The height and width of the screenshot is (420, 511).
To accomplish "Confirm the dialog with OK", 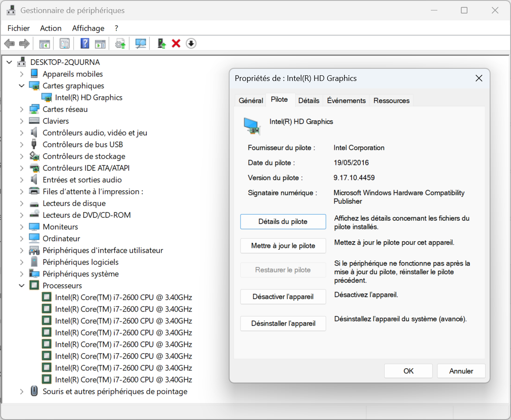I will pos(408,371).
